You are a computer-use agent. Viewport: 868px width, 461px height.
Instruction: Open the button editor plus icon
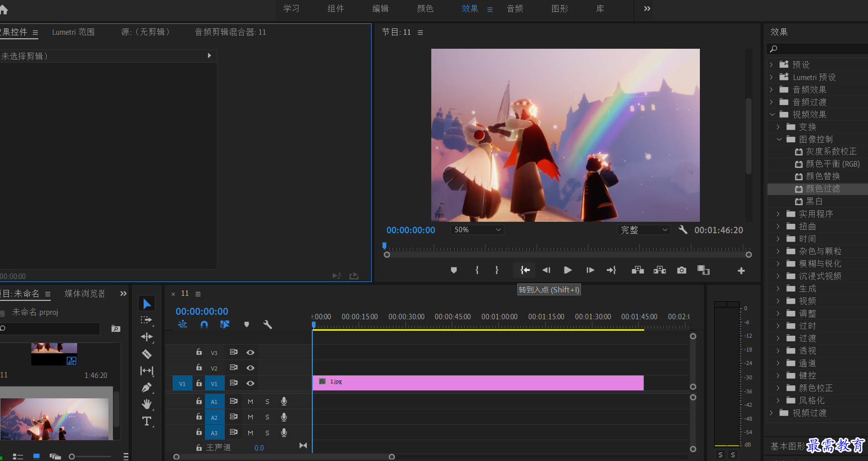click(x=741, y=271)
